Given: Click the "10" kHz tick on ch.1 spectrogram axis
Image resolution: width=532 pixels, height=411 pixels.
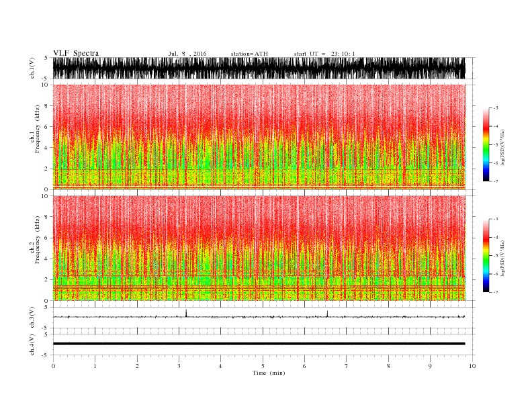Looking at the screenshot, I should point(44,85).
